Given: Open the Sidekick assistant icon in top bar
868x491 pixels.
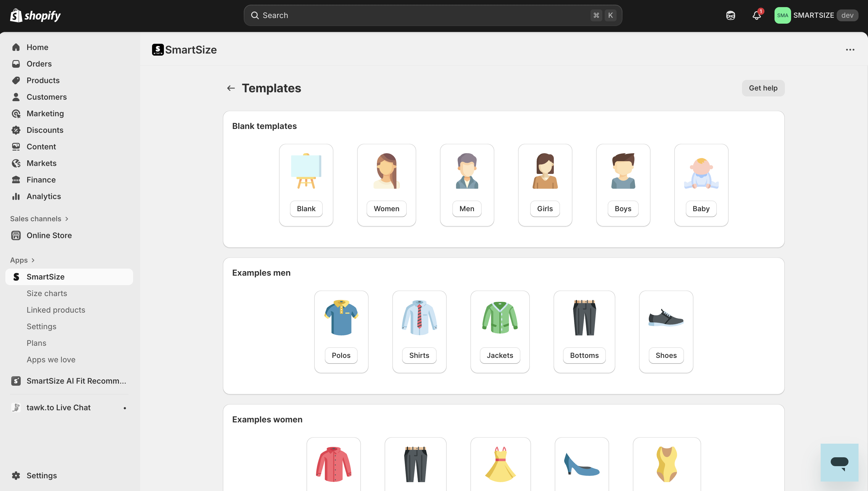Looking at the screenshot, I should pyautogui.click(x=730, y=15).
